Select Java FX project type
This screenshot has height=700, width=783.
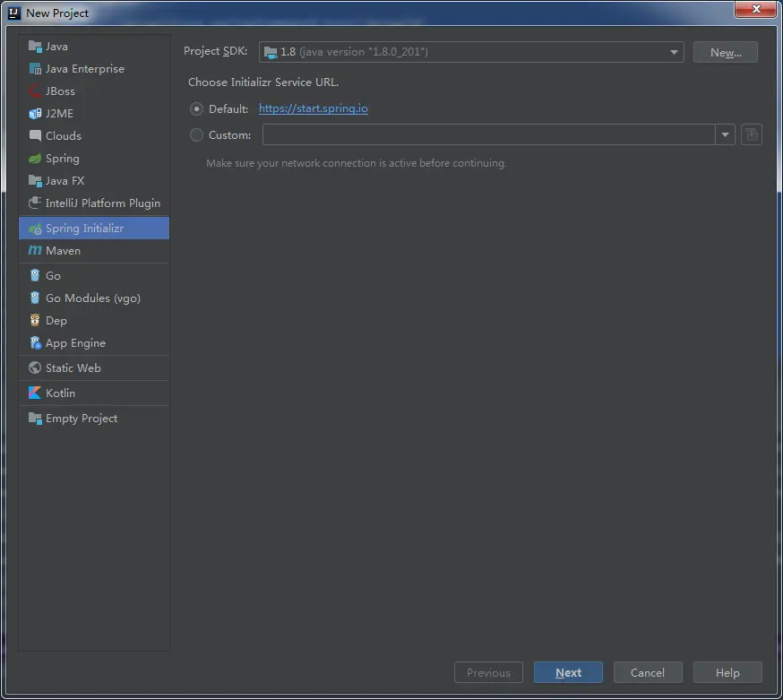click(x=94, y=180)
